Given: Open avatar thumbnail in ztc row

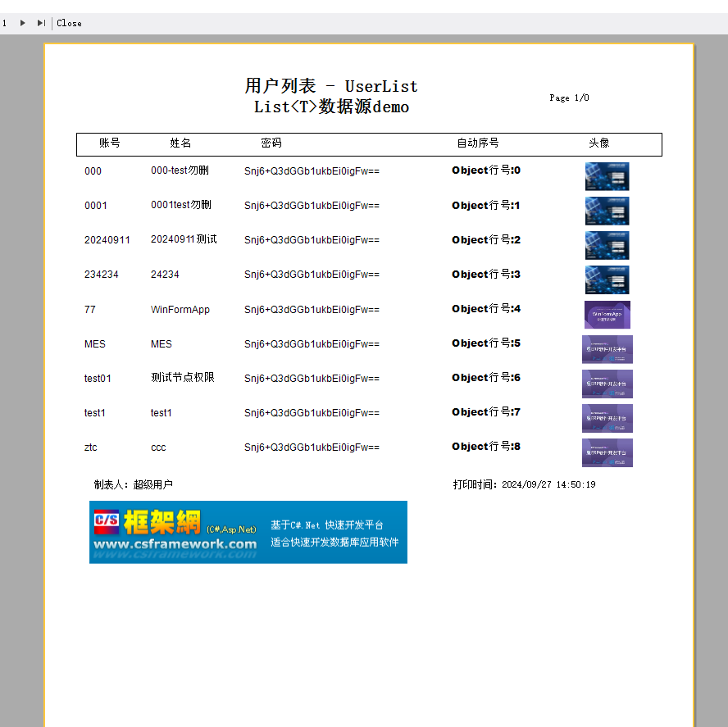Looking at the screenshot, I should pyautogui.click(x=607, y=452).
